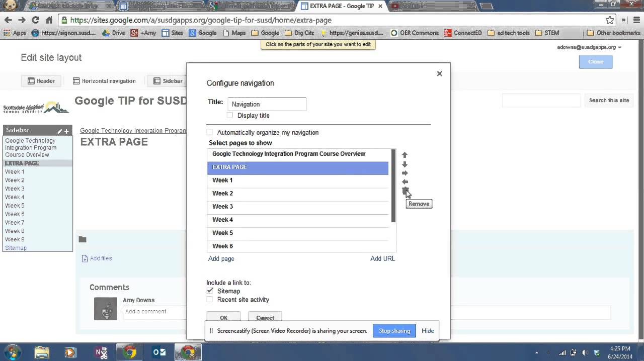This screenshot has width=644, height=361.
Task: Click the Header layout section
Action: coord(41,80)
